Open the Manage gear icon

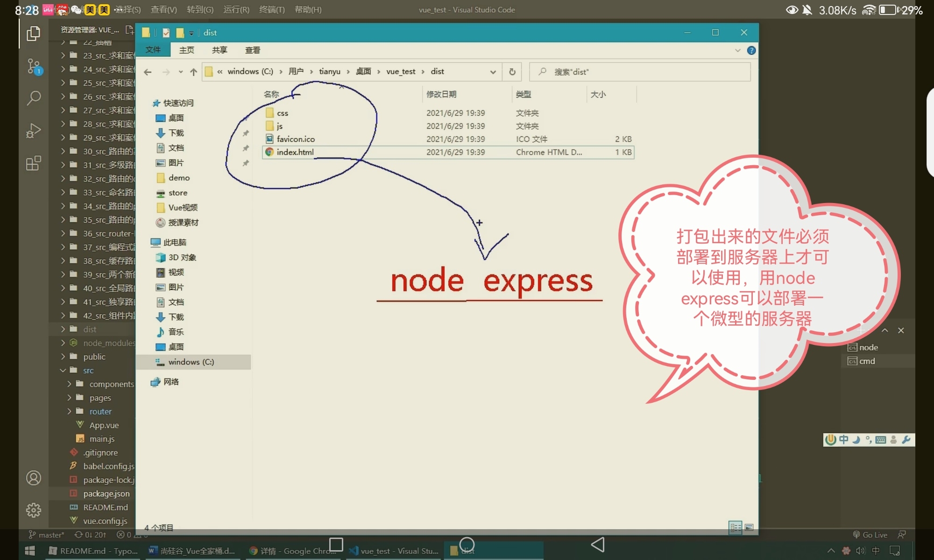coord(33,510)
